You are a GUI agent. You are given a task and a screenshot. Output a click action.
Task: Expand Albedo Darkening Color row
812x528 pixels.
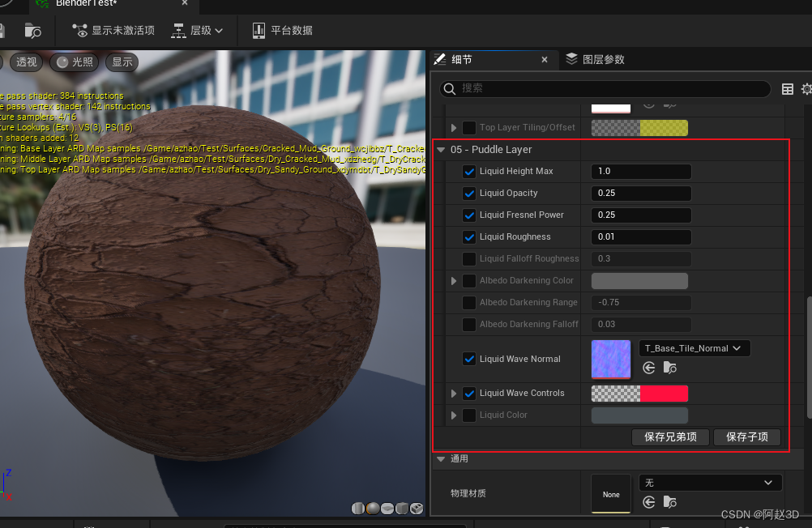coord(454,280)
